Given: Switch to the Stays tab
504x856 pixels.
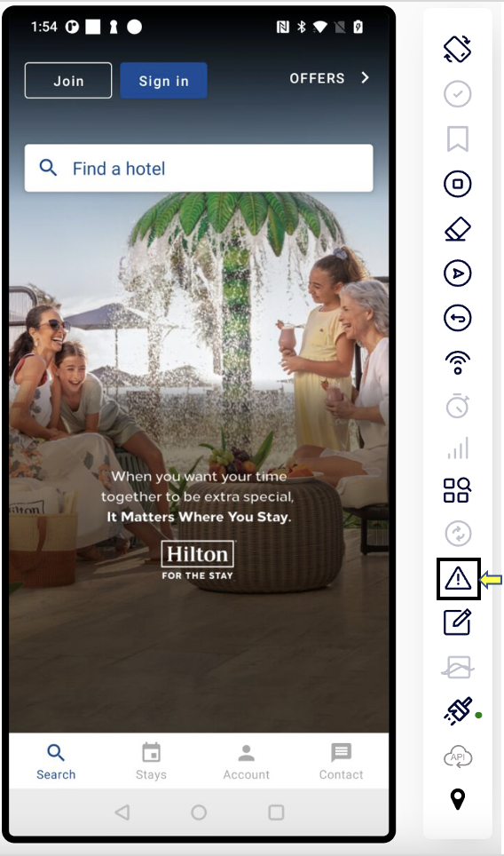Looking at the screenshot, I should coord(151,761).
